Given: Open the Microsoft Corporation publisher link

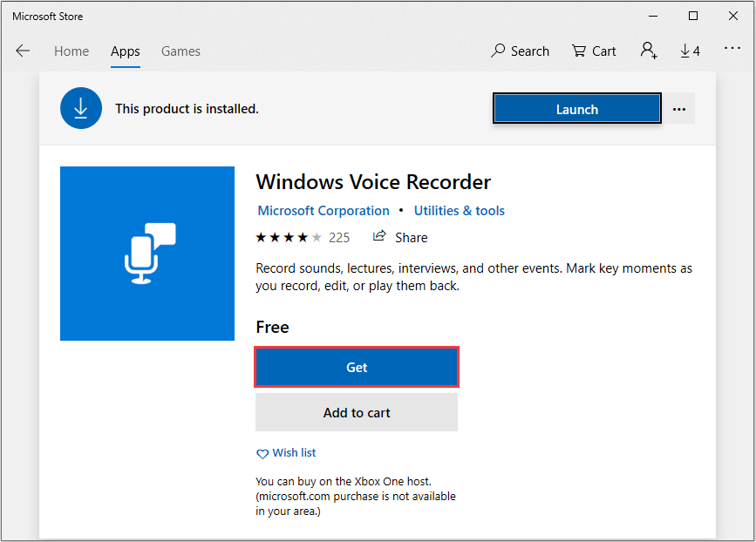Looking at the screenshot, I should pyautogui.click(x=324, y=211).
